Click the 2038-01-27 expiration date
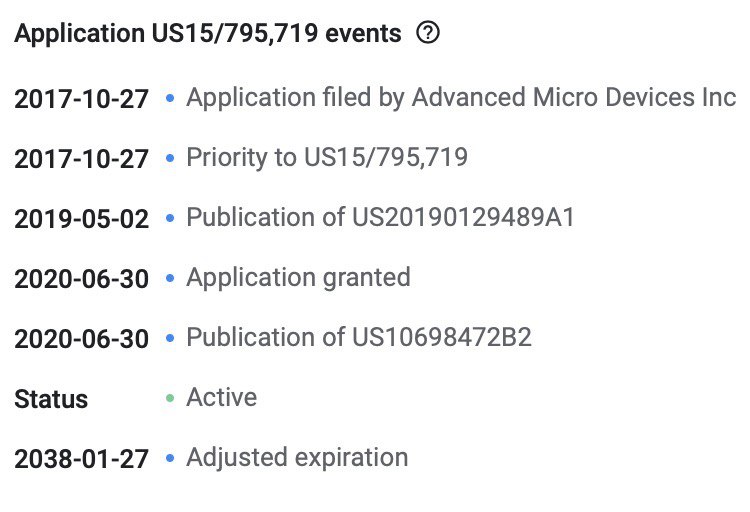Image resolution: width=750 pixels, height=512 pixels. tap(81, 459)
